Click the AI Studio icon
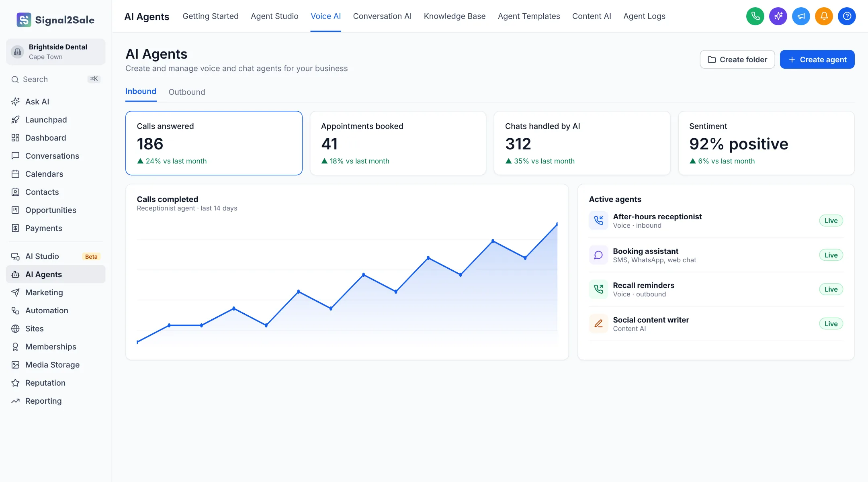This screenshot has width=868, height=482. click(15, 256)
